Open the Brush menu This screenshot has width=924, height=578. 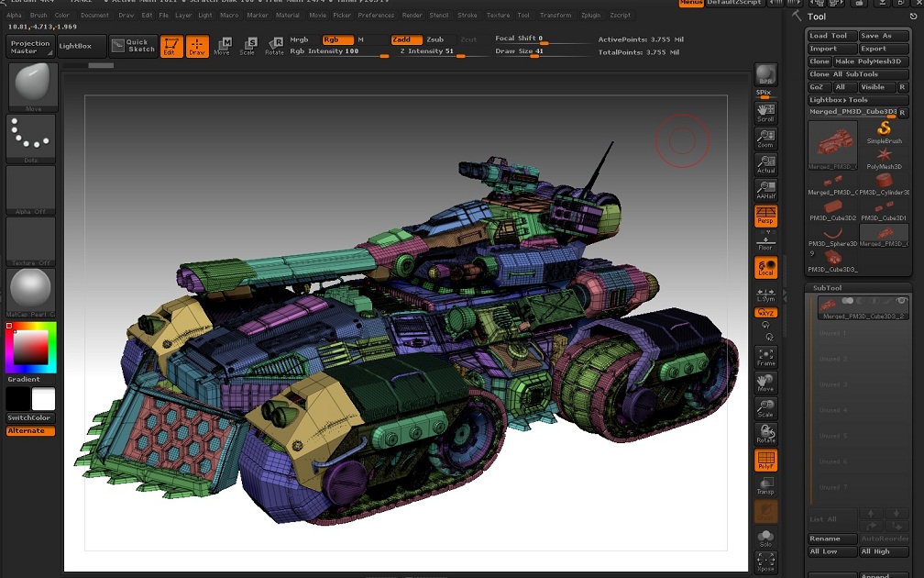pyautogui.click(x=38, y=16)
